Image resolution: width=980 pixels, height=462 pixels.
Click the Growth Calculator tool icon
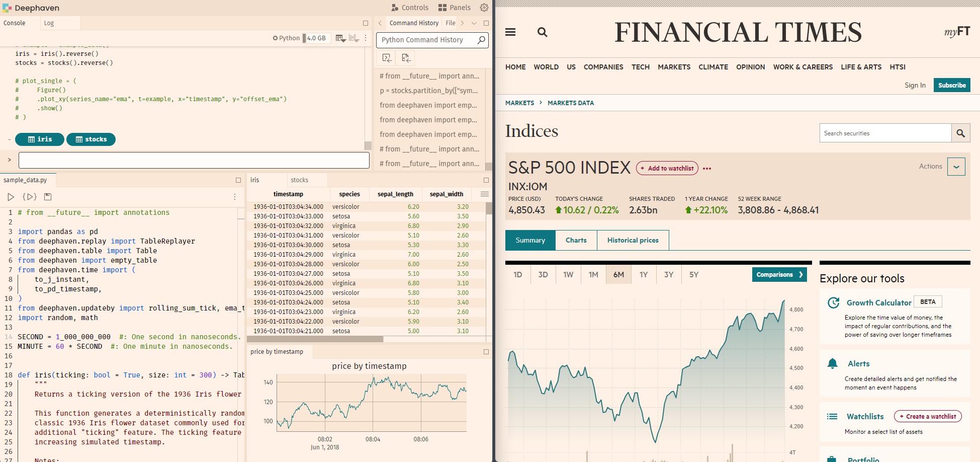tap(833, 302)
